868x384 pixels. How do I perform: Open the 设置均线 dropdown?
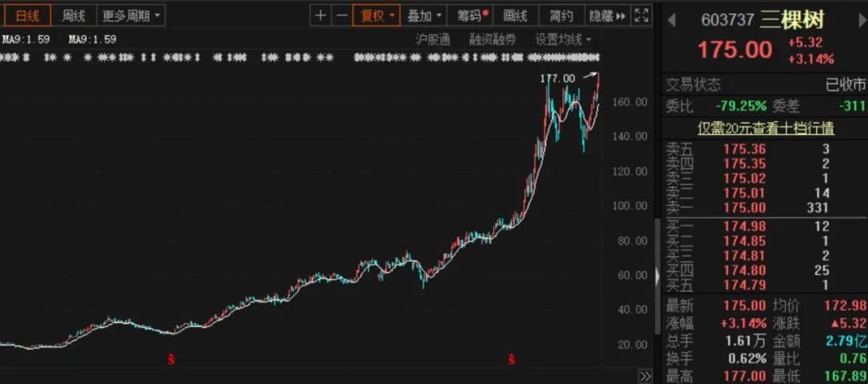(x=563, y=40)
